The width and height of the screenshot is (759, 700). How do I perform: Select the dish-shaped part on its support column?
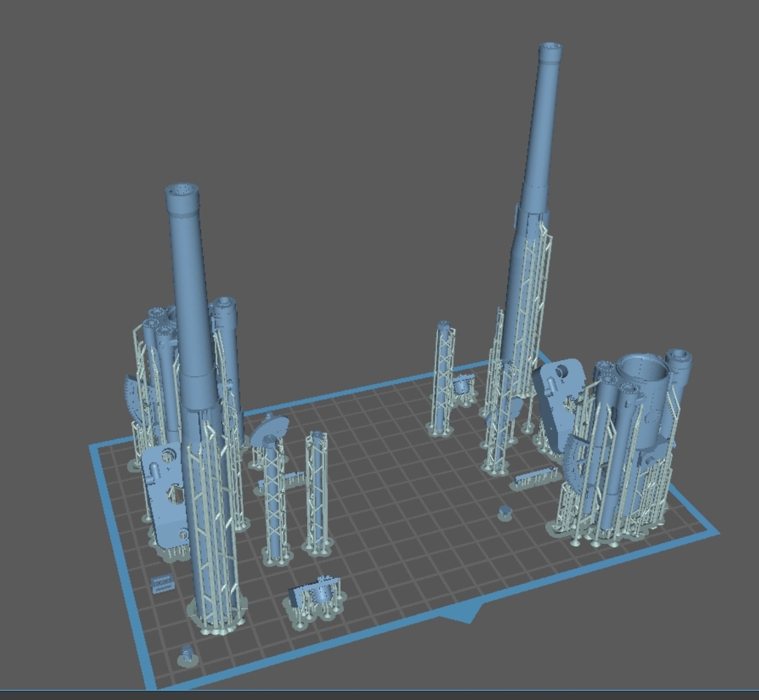tap(270, 429)
